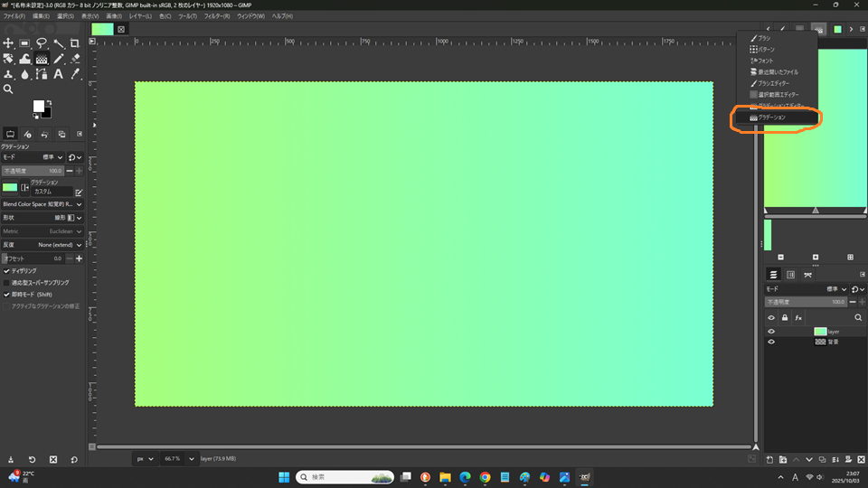The width and height of the screenshot is (868, 488).
Task: Select the Crop tool
Action: [x=75, y=43]
